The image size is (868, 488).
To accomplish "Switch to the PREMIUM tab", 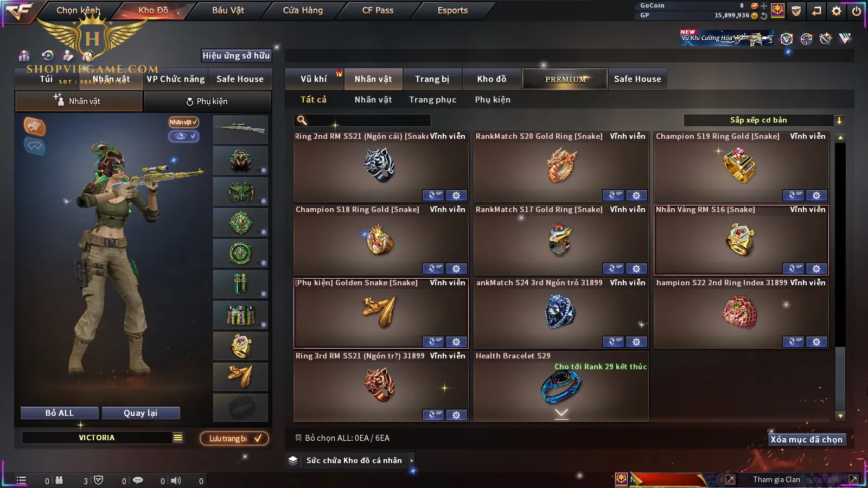I will 565,79.
